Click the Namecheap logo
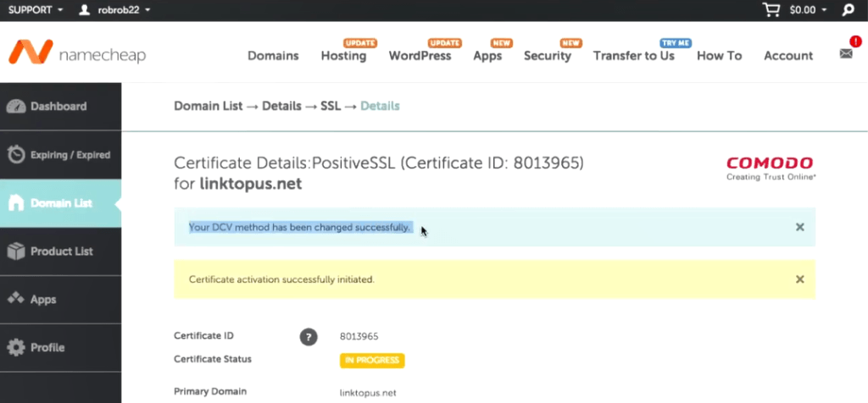Viewport: 868px width, 403px height. click(77, 52)
